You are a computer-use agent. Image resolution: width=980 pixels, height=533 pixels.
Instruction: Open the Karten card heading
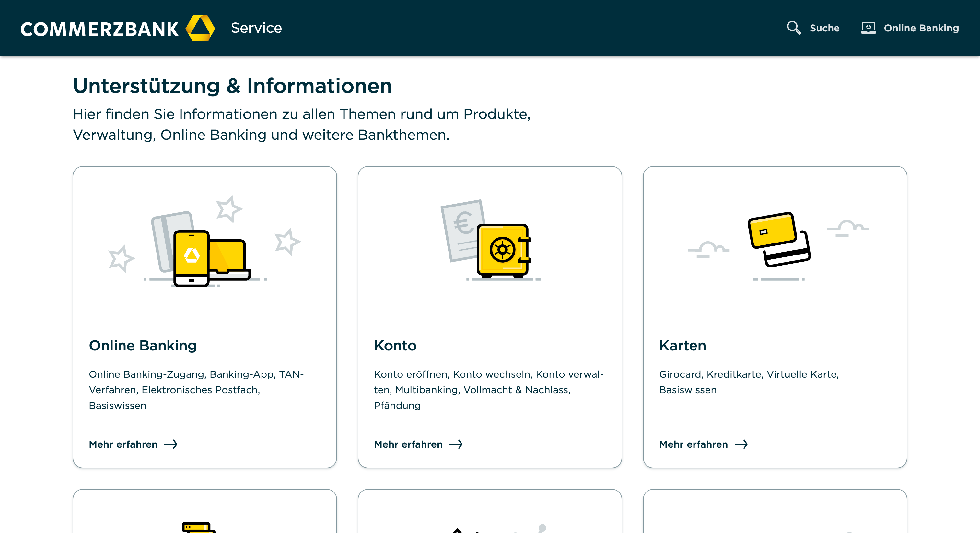682,345
